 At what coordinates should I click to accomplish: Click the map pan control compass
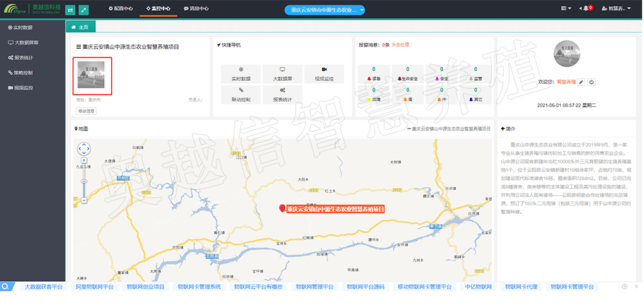[84, 149]
